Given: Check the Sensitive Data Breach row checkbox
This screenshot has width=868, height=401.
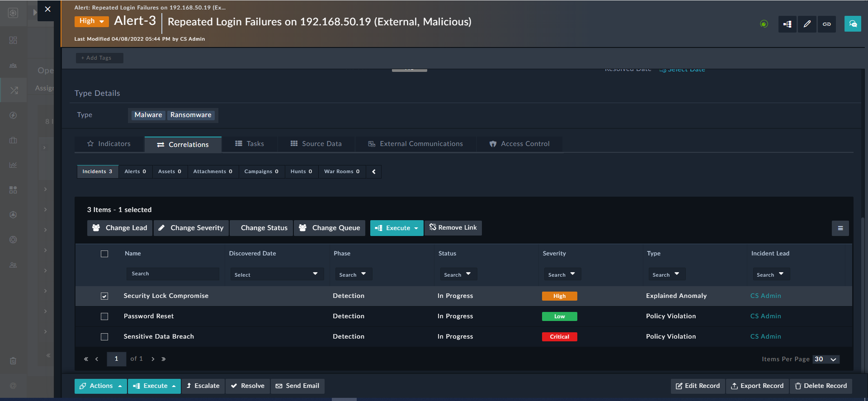Looking at the screenshot, I should click(104, 337).
